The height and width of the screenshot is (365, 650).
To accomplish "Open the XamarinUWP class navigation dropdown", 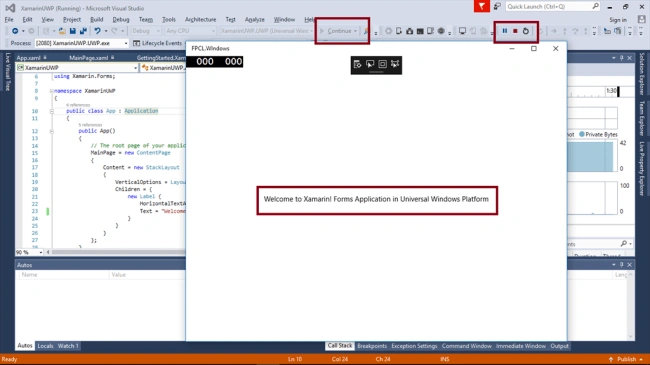I will point(77,68).
